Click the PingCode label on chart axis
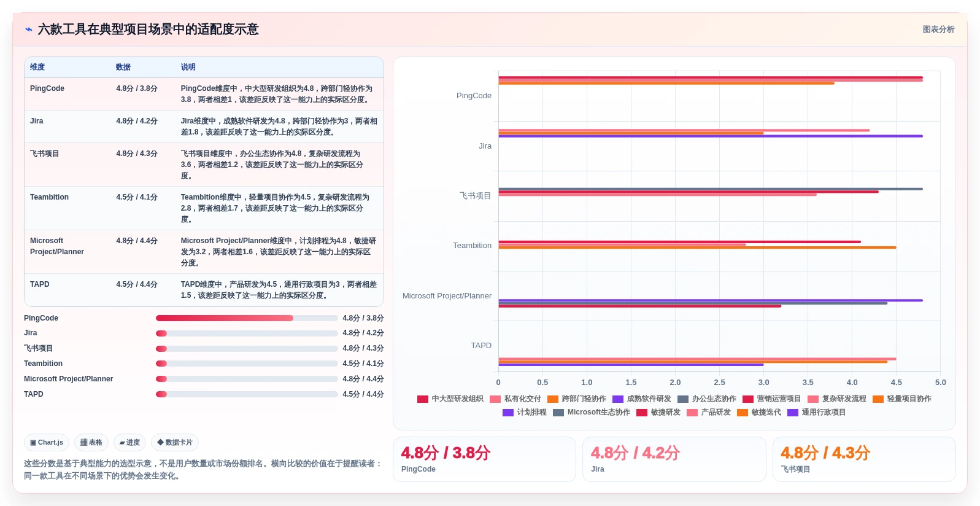The width and height of the screenshot is (980, 506). pyautogui.click(x=474, y=96)
